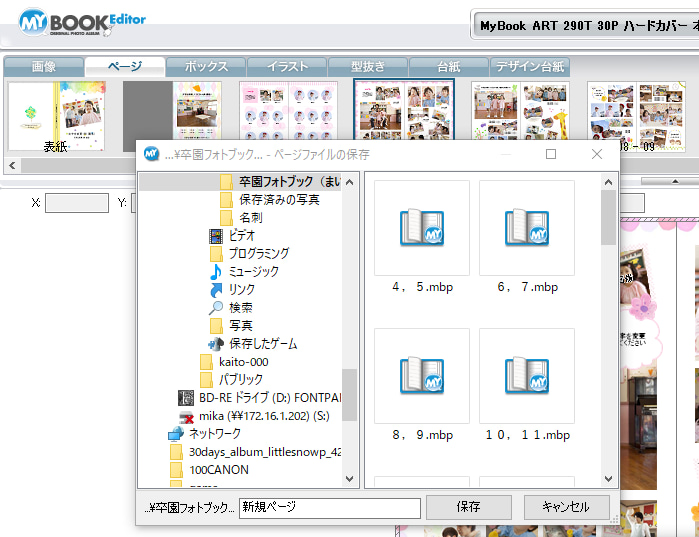Screen dimensions: 699x537
Task: Click the ビデオ film icon in tree
Action: point(216,236)
